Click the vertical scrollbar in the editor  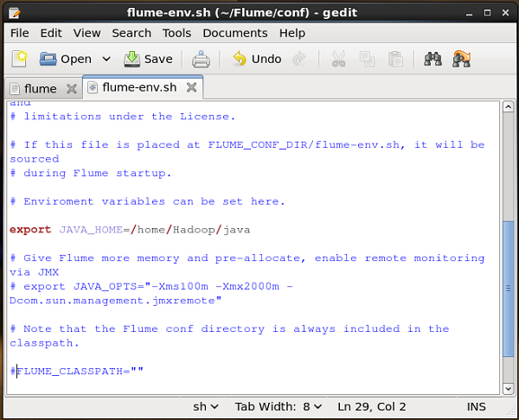coord(508,287)
